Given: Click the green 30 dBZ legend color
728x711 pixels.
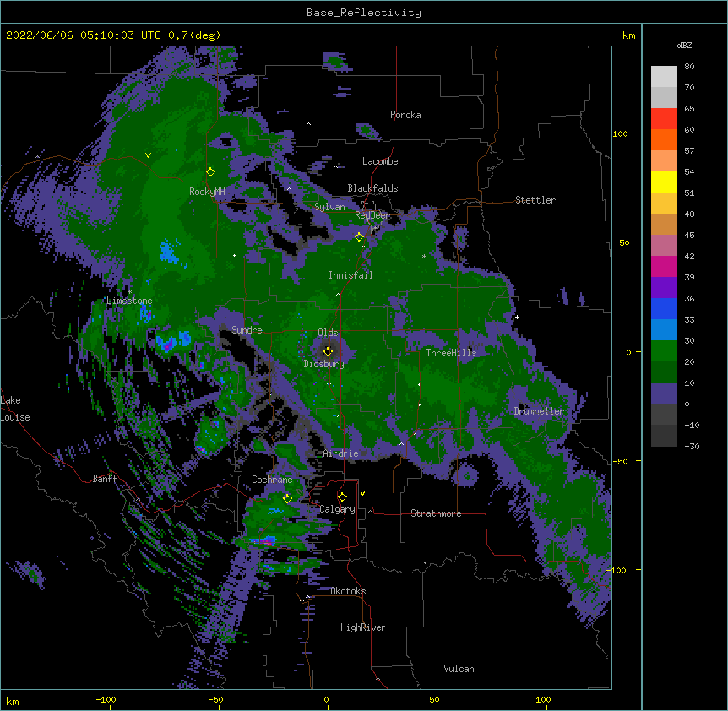Looking at the screenshot, I should (x=664, y=351).
